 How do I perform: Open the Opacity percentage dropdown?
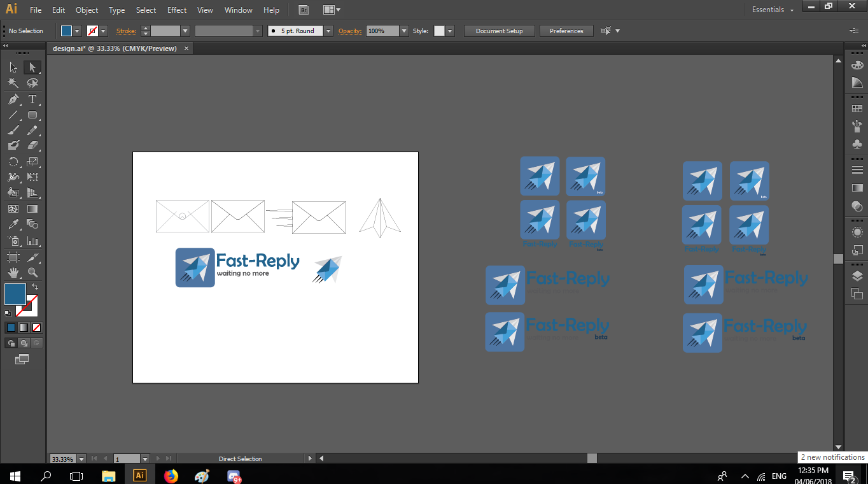pyautogui.click(x=403, y=31)
